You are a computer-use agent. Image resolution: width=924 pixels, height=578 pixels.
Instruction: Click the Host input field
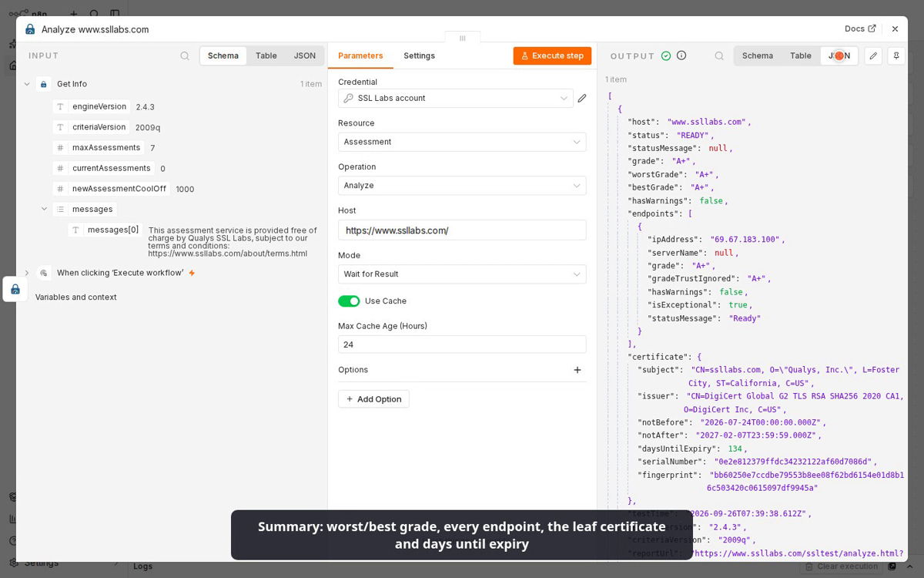click(462, 230)
